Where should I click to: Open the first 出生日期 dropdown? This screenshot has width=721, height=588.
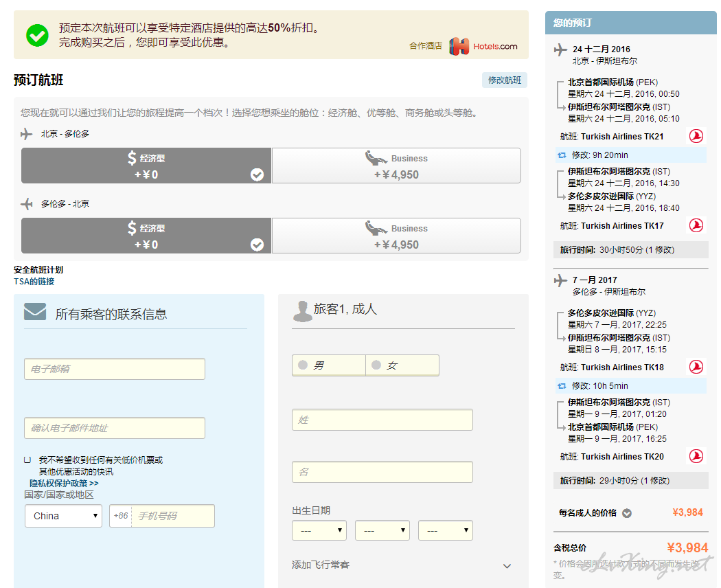[x=319, y=530]
